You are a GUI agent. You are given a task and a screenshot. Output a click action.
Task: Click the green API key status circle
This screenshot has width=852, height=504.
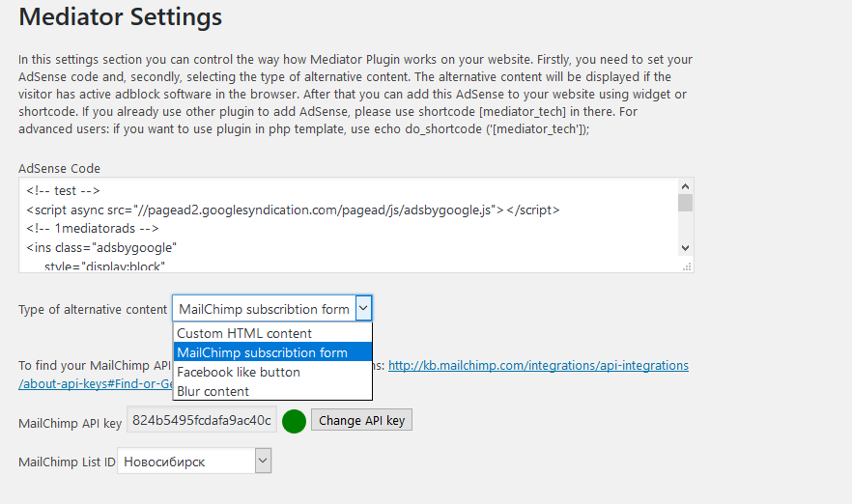294,421
